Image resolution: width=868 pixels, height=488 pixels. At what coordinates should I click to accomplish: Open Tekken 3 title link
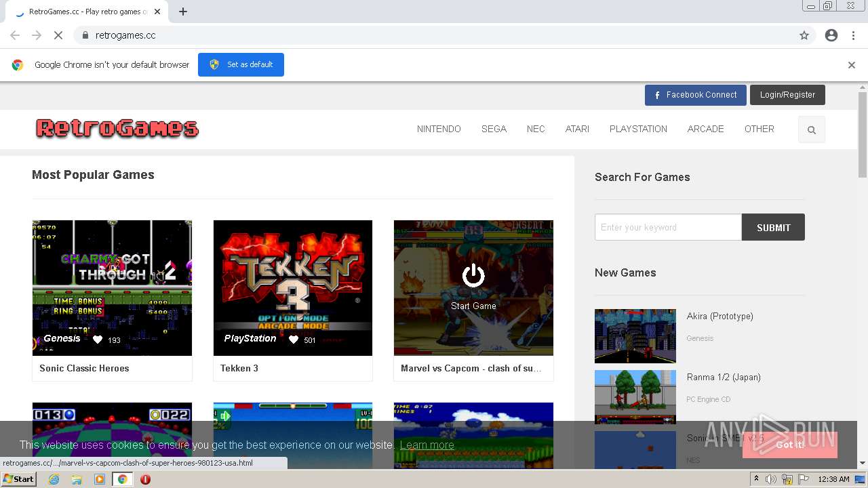(239, 368)
